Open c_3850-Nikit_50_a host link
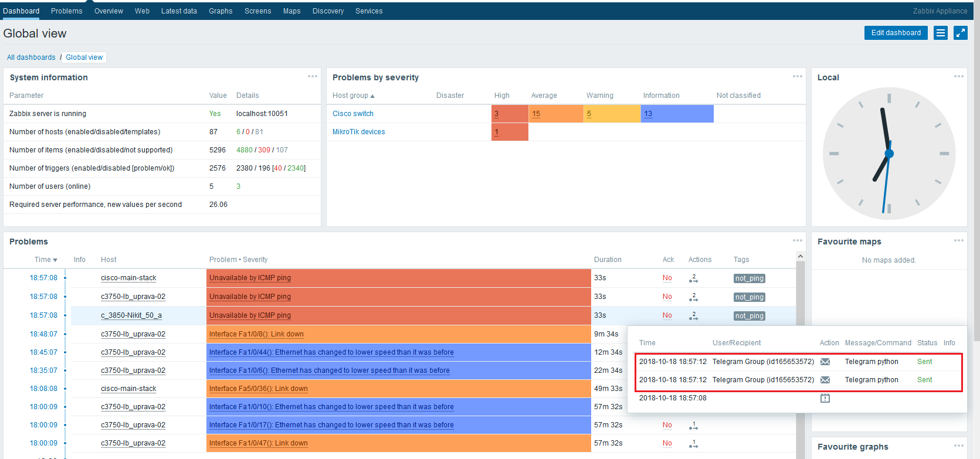 click(131, 315)
